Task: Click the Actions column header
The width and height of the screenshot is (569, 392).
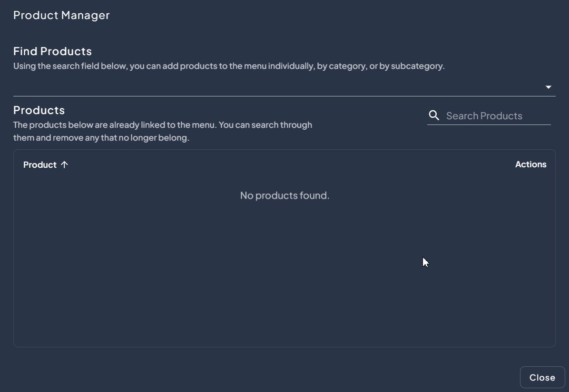Action: (x=530, y=164)
